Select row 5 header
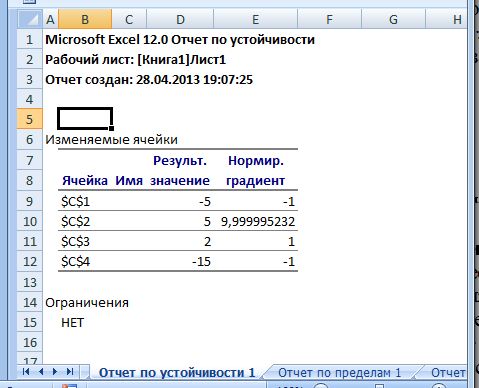 pos(30,119)
